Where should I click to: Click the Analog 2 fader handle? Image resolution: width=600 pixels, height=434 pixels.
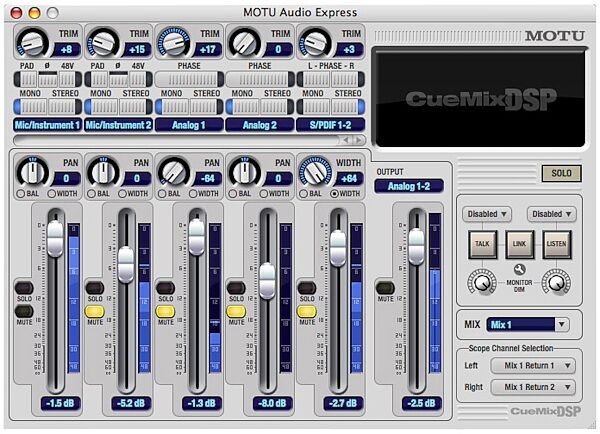pyautogui.click(x=267, y=281)
